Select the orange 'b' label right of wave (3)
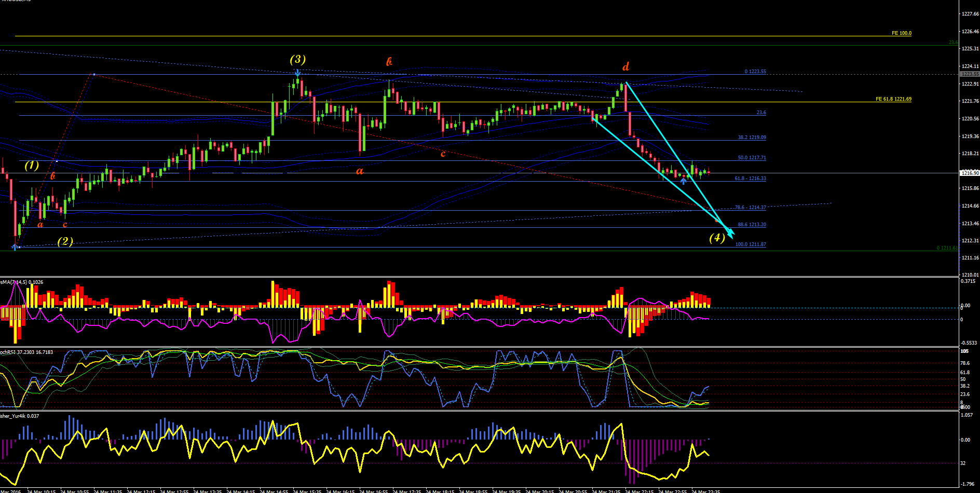 tap(389, 62)
